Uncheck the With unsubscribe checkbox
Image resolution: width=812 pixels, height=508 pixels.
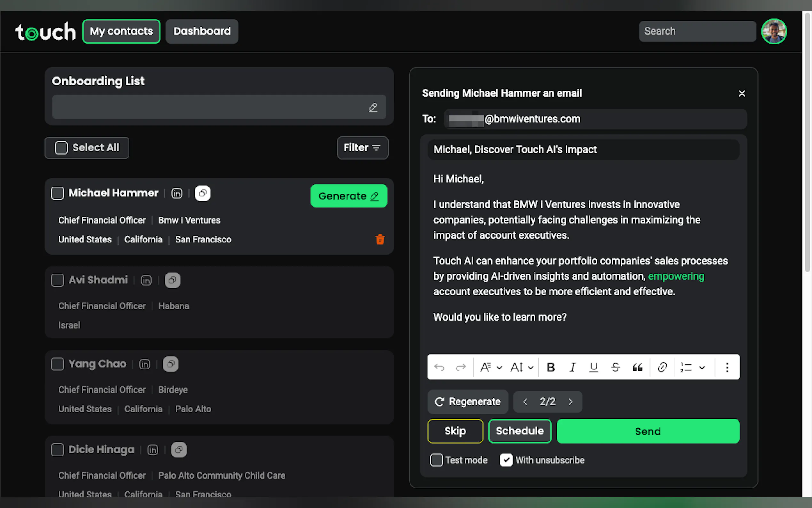506,460
